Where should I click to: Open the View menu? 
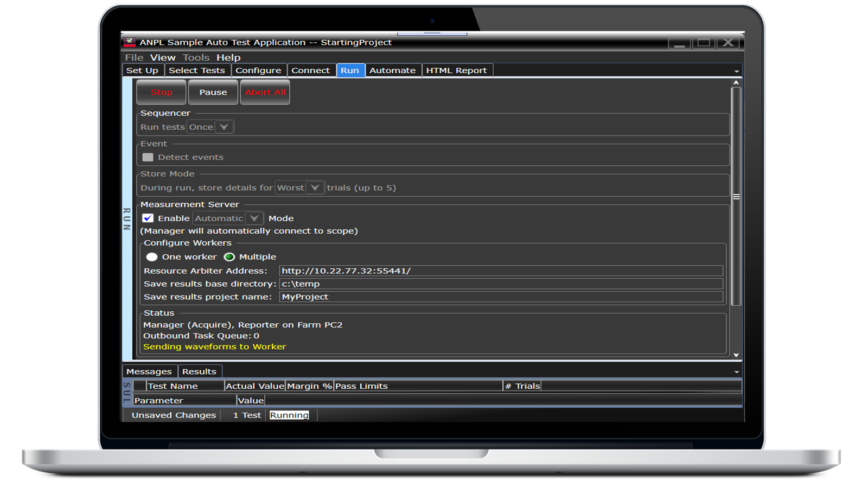point(163,57)
